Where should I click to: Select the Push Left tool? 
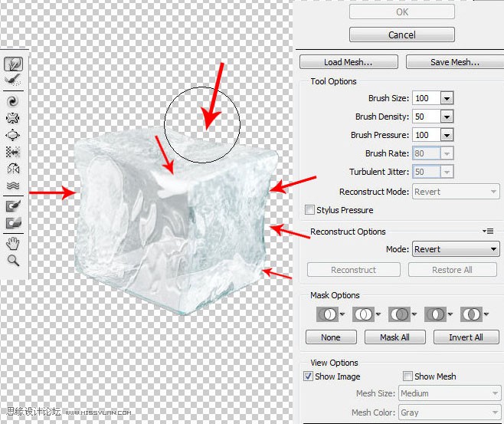tap(13, 152)
